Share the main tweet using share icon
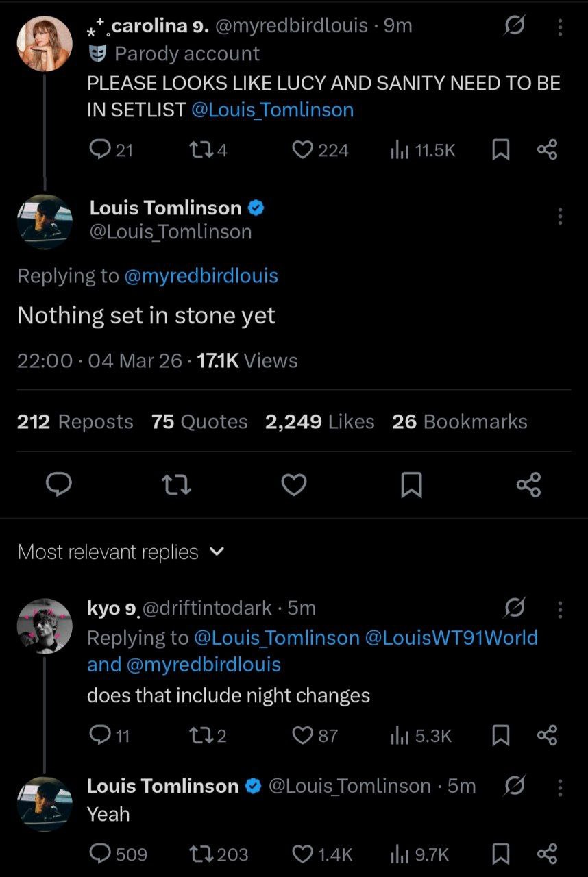The width and height of the screenshot is (588, 877). pos(528,485)
